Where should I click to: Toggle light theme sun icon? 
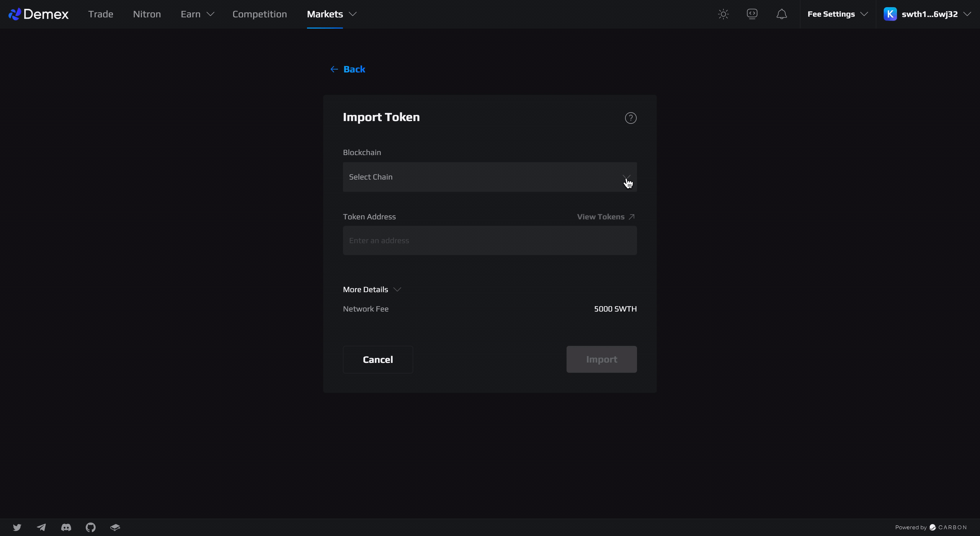pos(723,14)
